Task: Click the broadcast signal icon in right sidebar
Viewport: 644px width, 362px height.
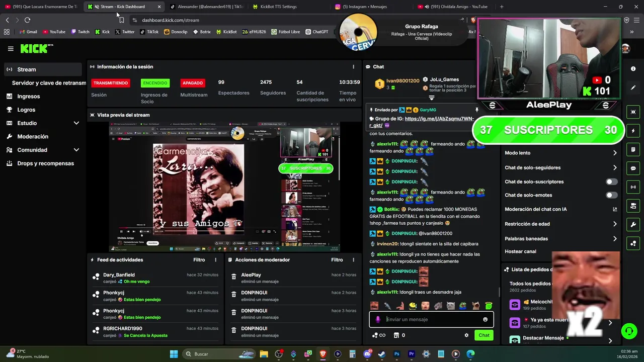Action: click(633, 187)
